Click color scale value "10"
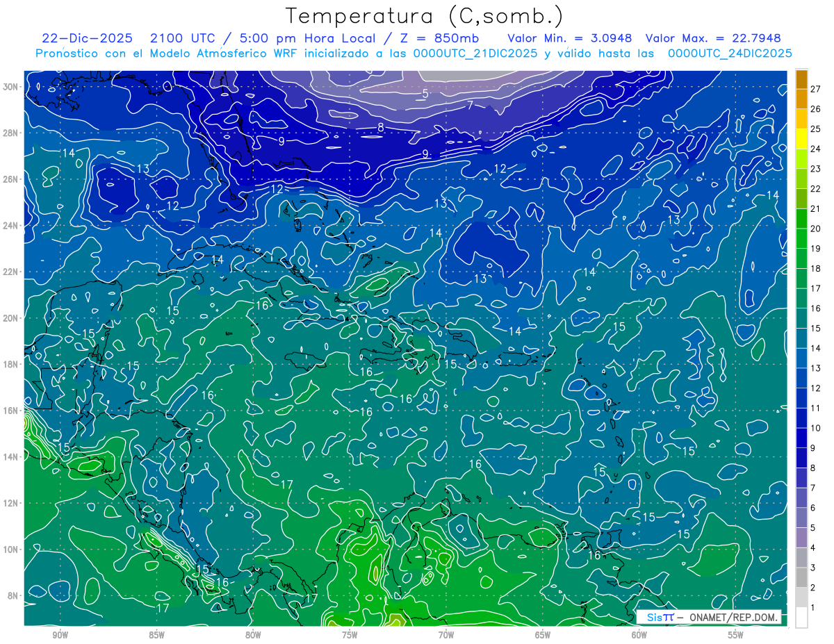834x644 pixels. pos(816,428)
